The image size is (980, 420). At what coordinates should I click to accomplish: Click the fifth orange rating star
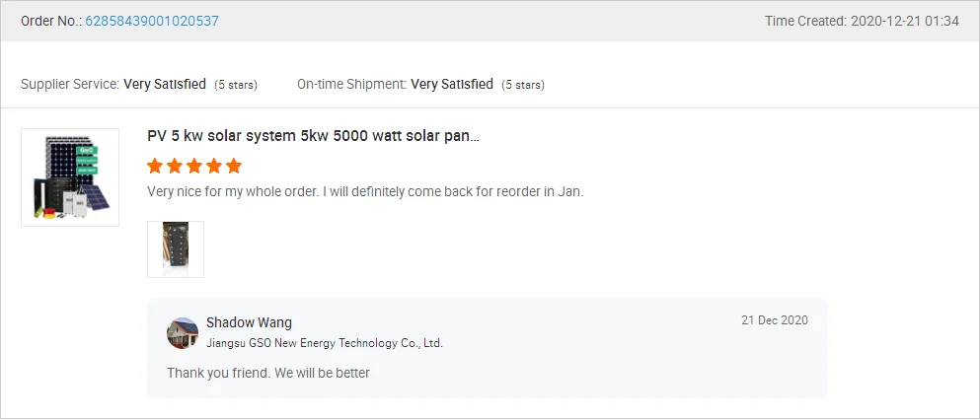coord(233,166)
